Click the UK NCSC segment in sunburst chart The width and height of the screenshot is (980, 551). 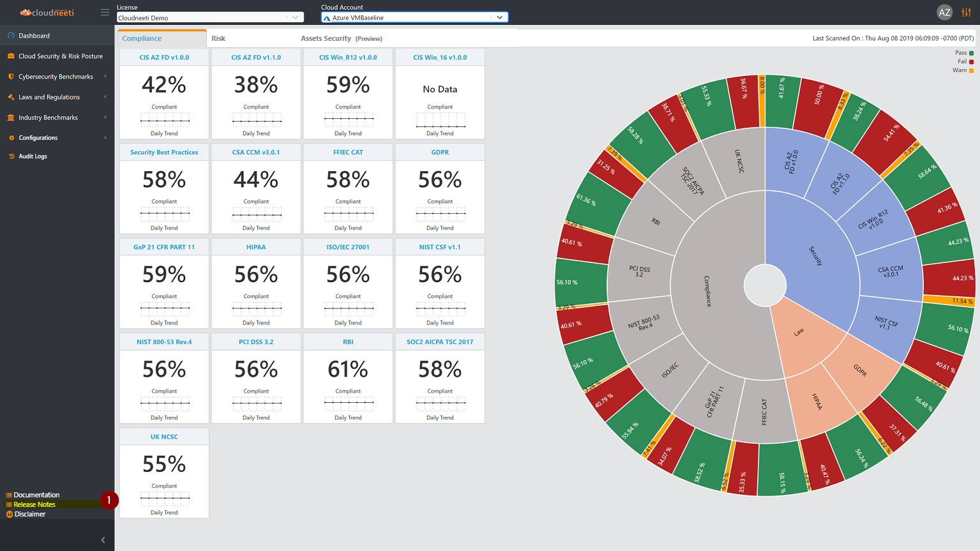(739, 162)
